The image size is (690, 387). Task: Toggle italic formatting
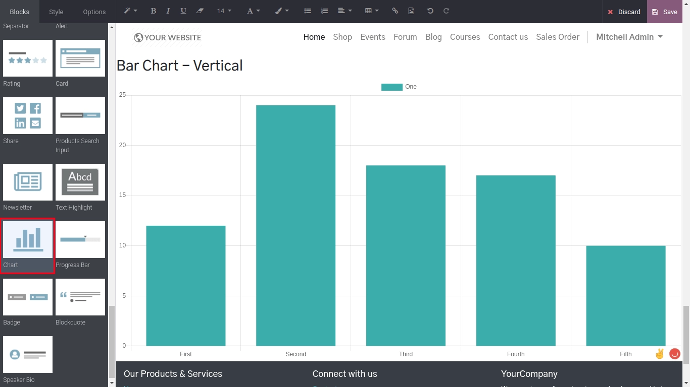pyautogui.click(x=168, y=11)
